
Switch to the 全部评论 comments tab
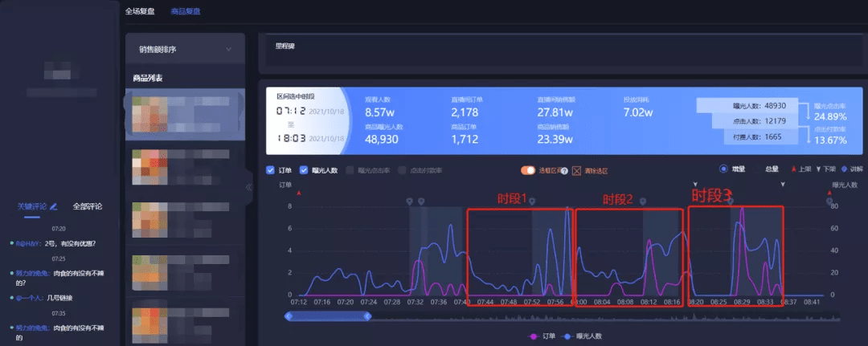tap(87, 206)
